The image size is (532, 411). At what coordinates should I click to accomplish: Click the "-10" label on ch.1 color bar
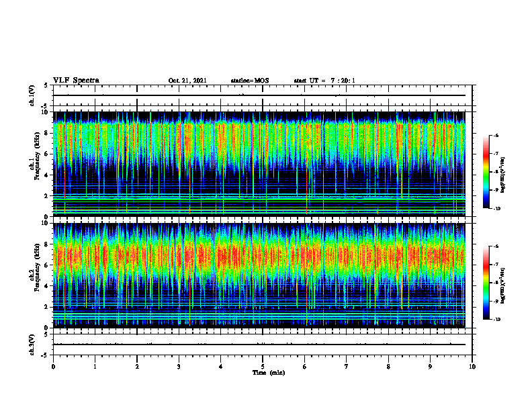coord(496,209)
